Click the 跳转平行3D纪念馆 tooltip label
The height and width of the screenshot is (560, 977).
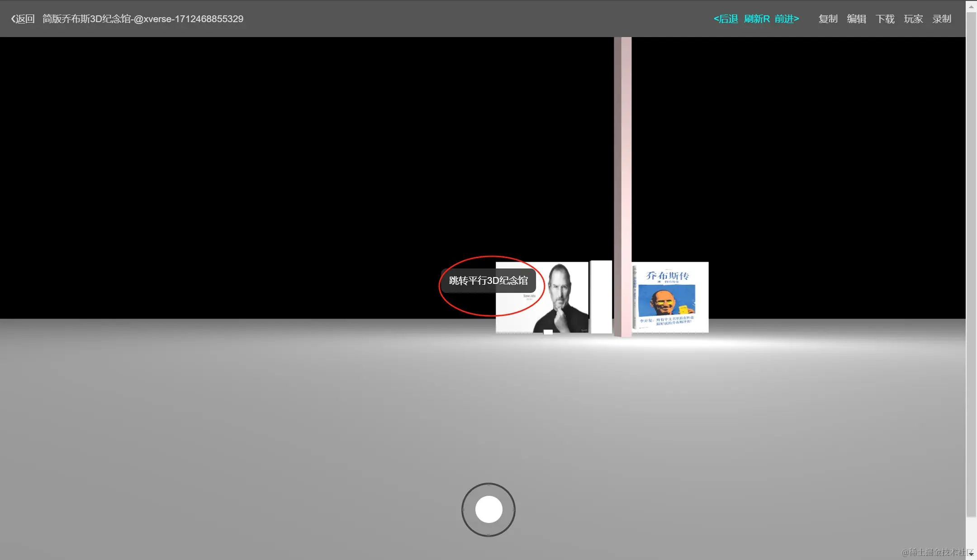(x=488, y=281)
